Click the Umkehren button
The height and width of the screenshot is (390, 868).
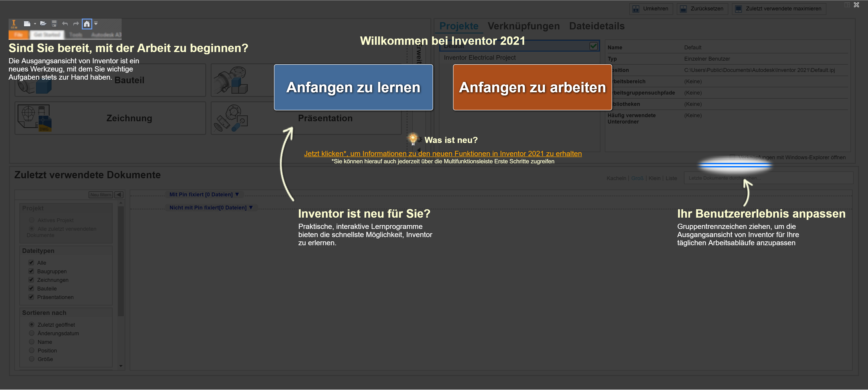pyautogui.click(x=651, y=9)
